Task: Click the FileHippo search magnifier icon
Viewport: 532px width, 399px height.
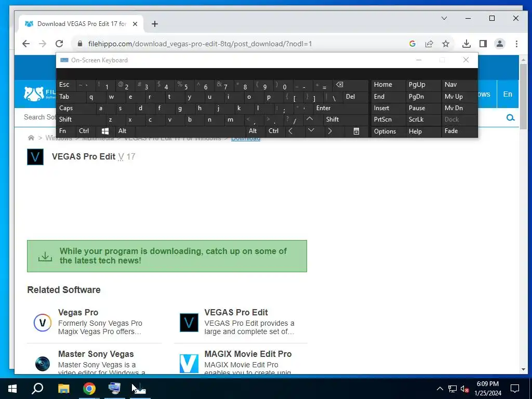Action: (510, 117)
